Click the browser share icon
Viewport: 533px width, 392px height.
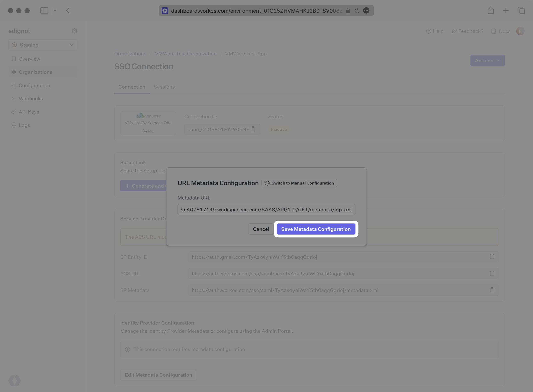(491, 10)
